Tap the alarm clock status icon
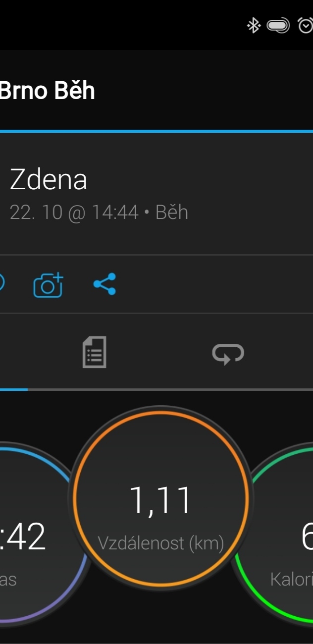 tap(306, 25)
